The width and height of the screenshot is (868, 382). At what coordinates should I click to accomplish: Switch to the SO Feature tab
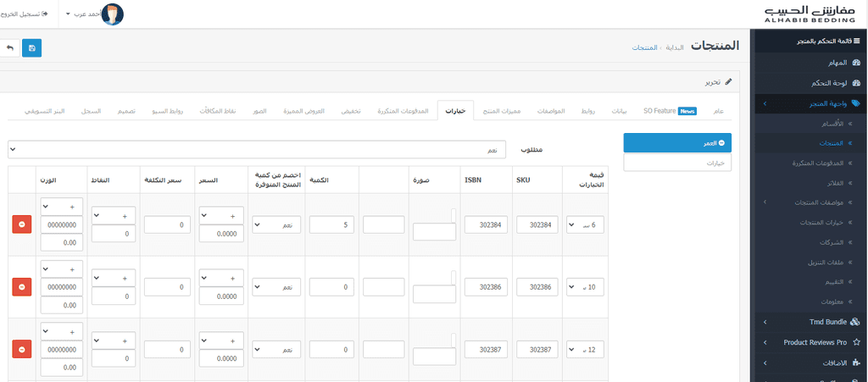(670, 111)
